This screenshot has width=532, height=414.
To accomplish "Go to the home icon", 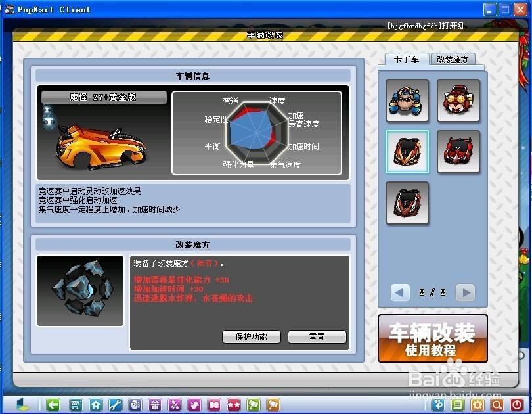I will 96,405.
